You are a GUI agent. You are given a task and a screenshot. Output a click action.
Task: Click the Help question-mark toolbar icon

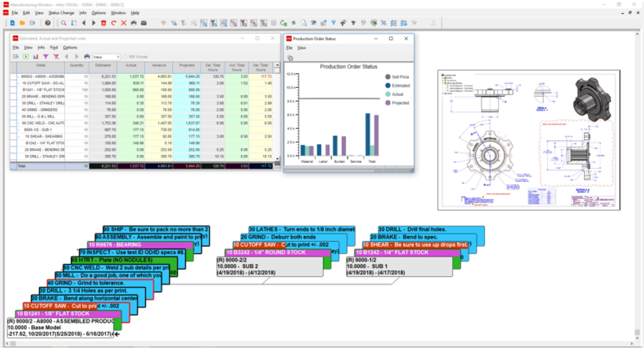pyautogui.click(x=47, y=22)
